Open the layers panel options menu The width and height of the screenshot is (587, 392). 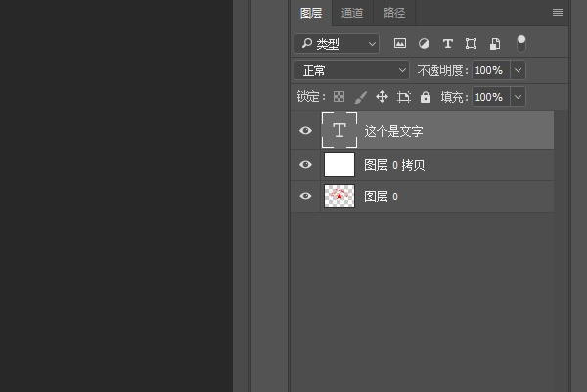pos(558,13)
